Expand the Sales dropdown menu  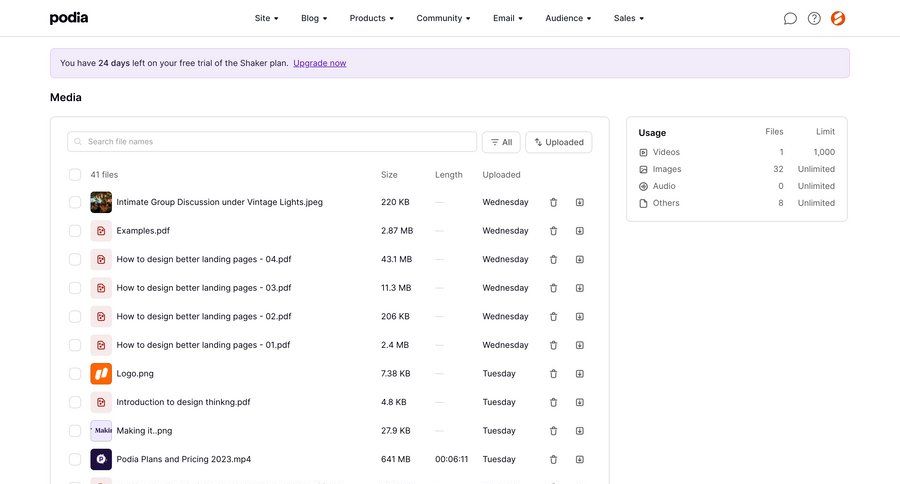629,18
